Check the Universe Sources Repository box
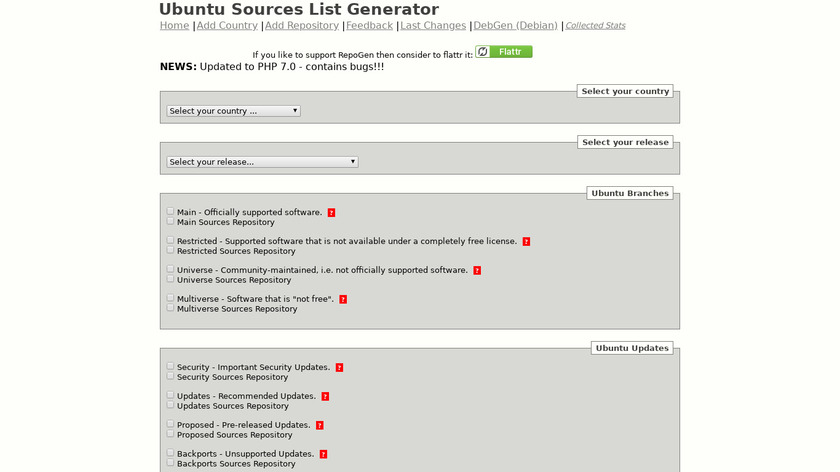This screenshot has height=472, width=840. click(171, 280)
